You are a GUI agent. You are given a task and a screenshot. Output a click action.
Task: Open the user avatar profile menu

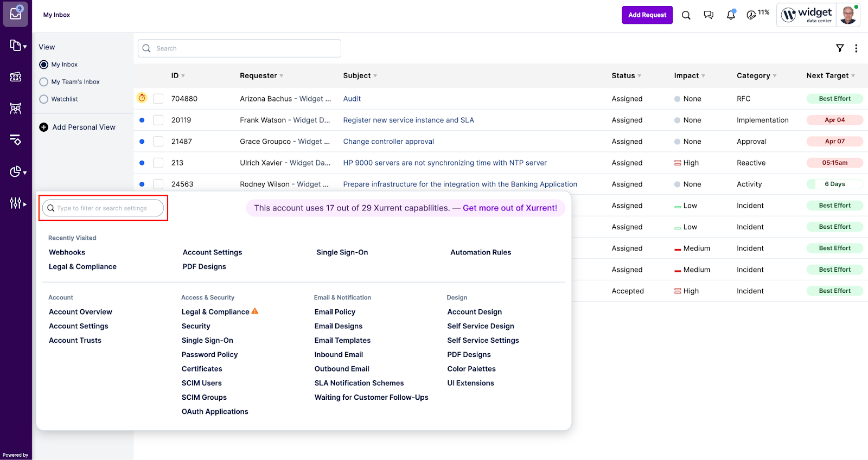848,15
